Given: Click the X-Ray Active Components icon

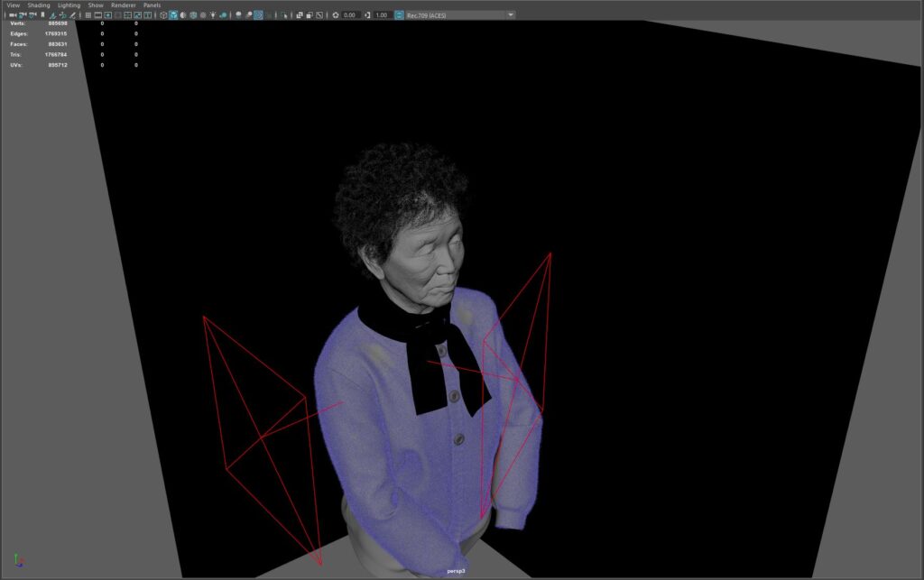Looking at the screenshot, I should 310,14.
